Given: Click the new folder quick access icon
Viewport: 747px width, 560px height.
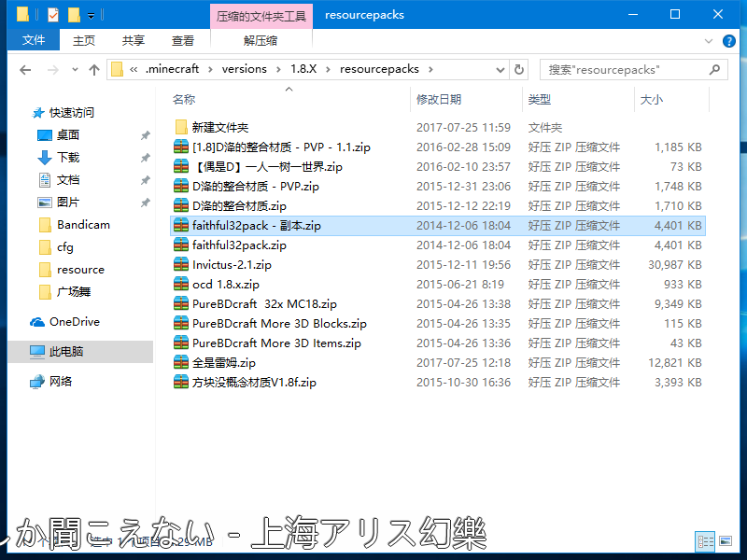Looking at the screenshot, I should (x=74, y=15).
